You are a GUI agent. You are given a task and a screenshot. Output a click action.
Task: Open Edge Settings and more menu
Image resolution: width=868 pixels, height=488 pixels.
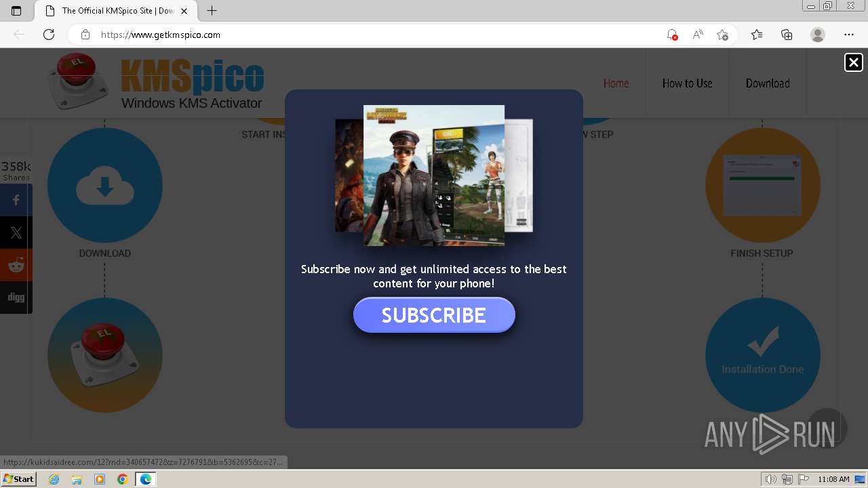tap(849, 35)
